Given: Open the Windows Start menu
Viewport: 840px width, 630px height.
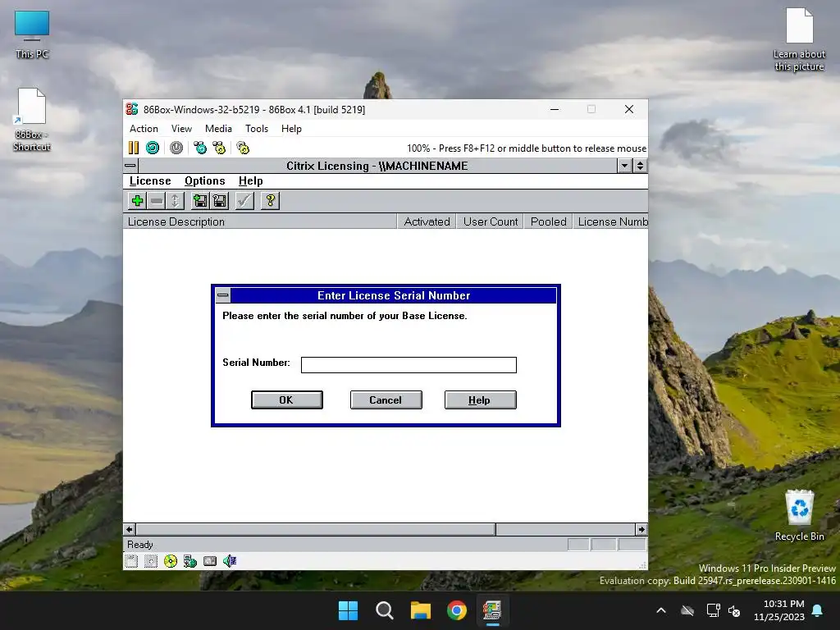Looking at the screenshot, I should click(x=348, y=610).
